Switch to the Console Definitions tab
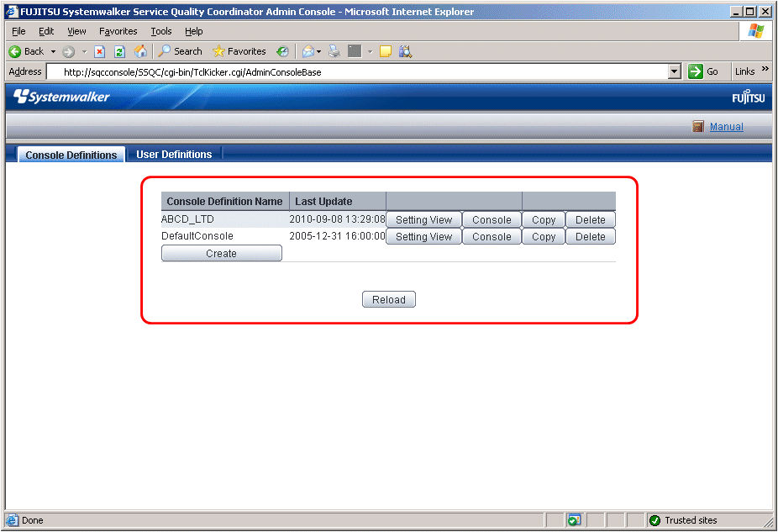The height and width of the screenshot is (532, 778). pos(71,155)
